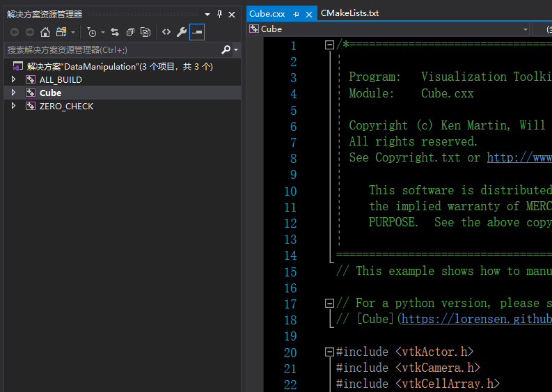The image size is (552, 392).
Task: Click the 'PURPOSE.' word on line 12
Action: pos(393,222)
